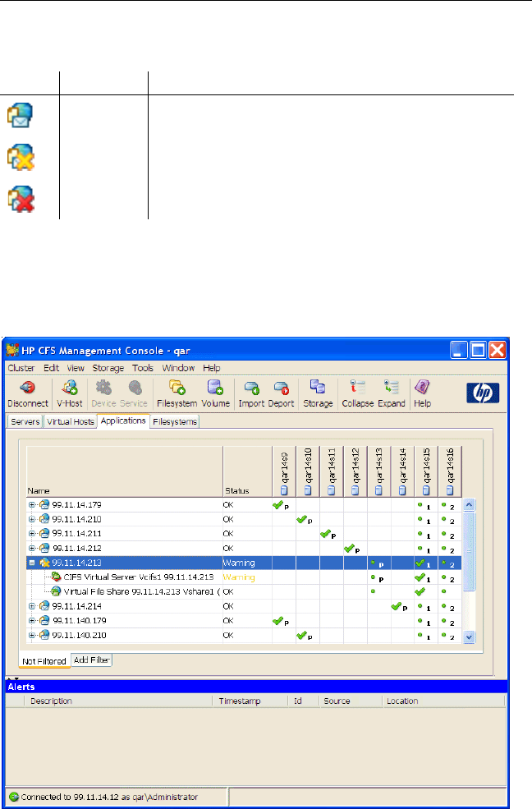Click the qar14s9 server column icon
This screenshot has width=532, height=809.
(x=284, y=490)
